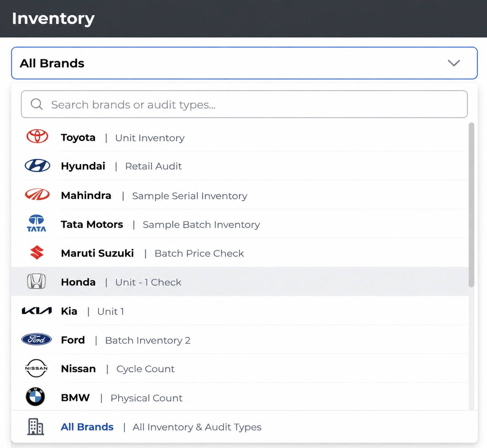The image size is (487, 448).
Task: Click the dropdown list scrollbar thumb
Action: [471, 205]
